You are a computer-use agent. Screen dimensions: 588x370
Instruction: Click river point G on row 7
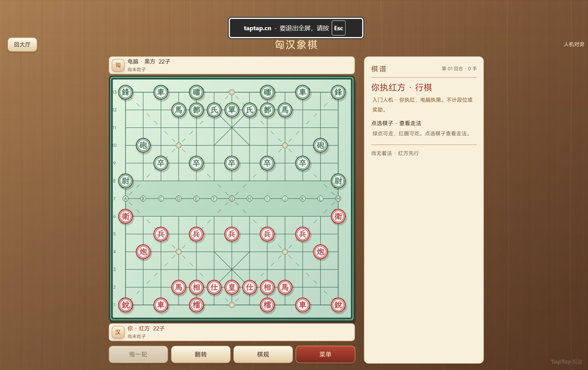pos(232,198)
